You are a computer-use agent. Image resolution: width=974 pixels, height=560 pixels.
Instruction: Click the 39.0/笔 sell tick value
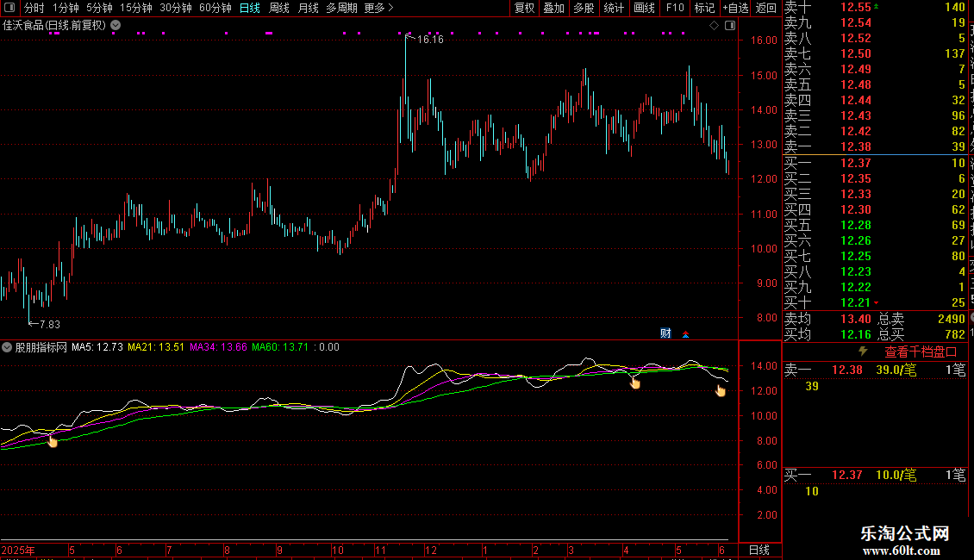click(x=896, y=370)
